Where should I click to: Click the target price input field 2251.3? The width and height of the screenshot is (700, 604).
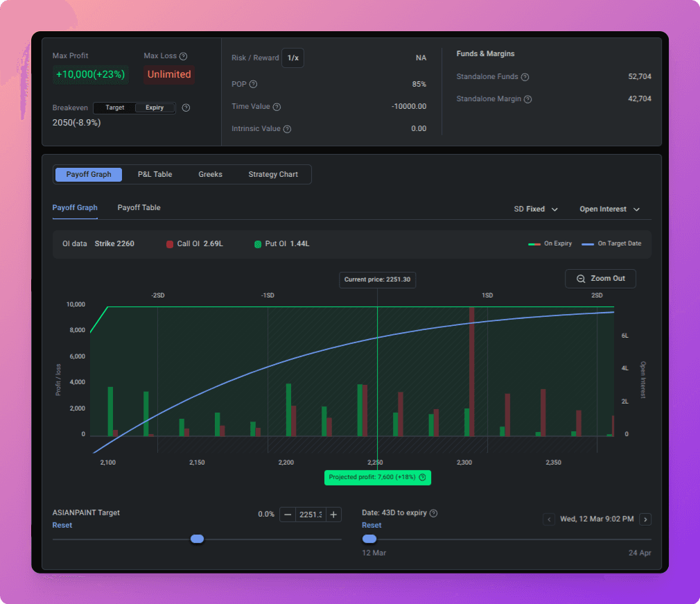pyautogui.click(x=310, y=515)
